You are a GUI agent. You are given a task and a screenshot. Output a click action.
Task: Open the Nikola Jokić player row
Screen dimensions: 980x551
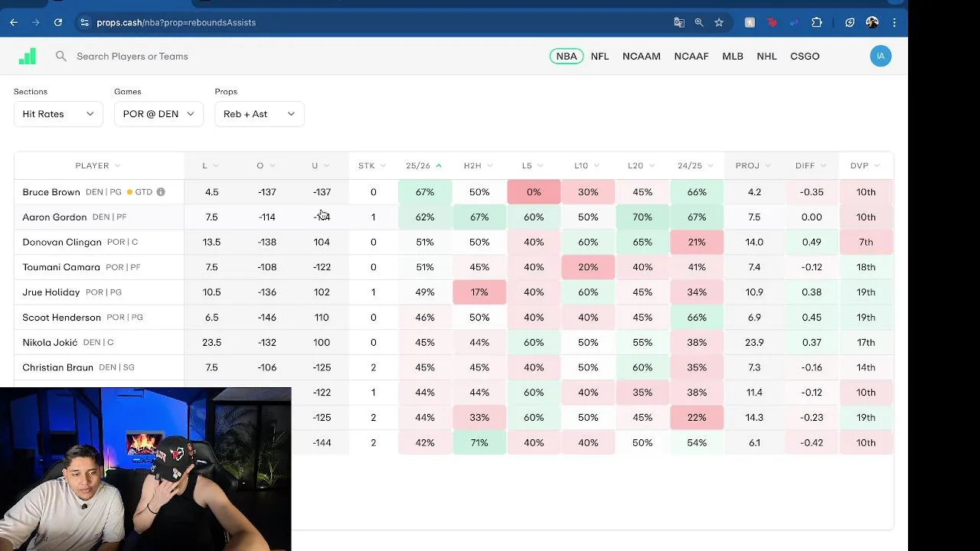pyautogui.click(x=453, y=342)
